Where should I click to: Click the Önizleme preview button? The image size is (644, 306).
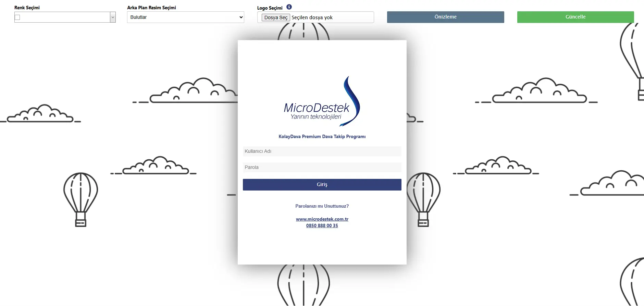(445, 17)
